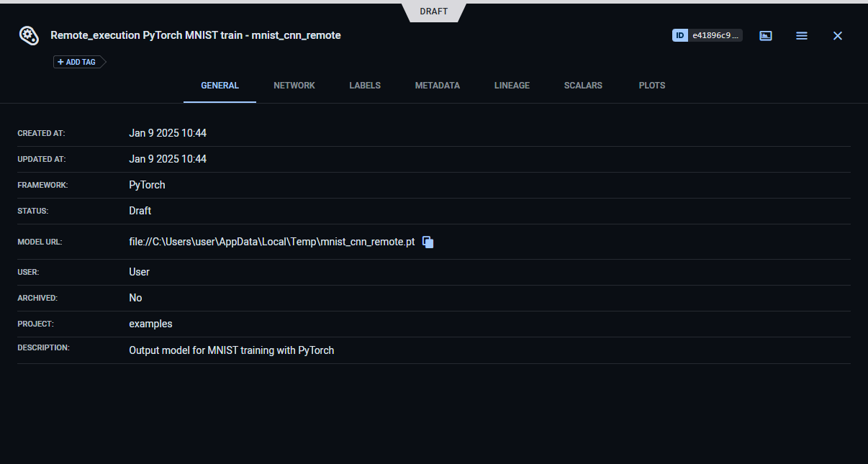Click the model ID e41896c9 text
This screenshot has width=868, height=464.
[x=715, y=35]
